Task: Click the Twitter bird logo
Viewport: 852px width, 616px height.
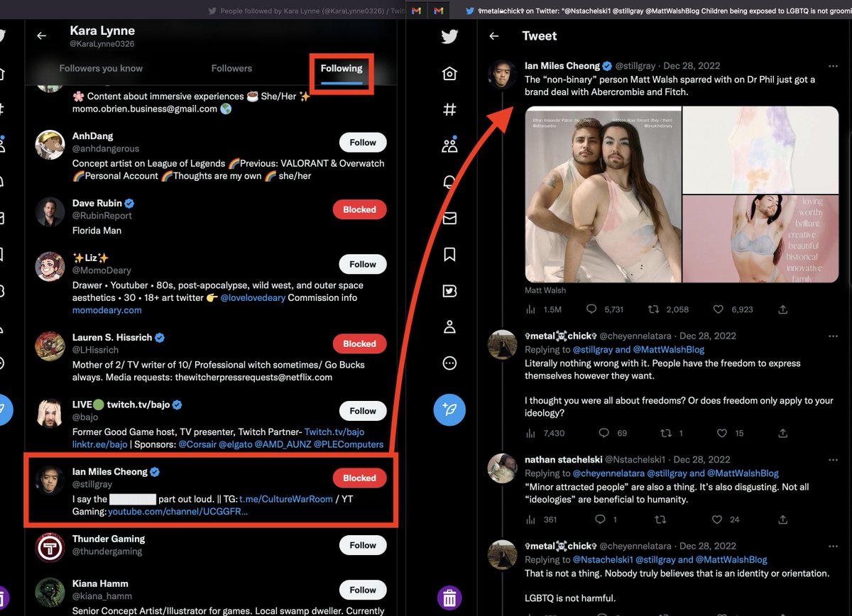Action: [x=449, y=36]
